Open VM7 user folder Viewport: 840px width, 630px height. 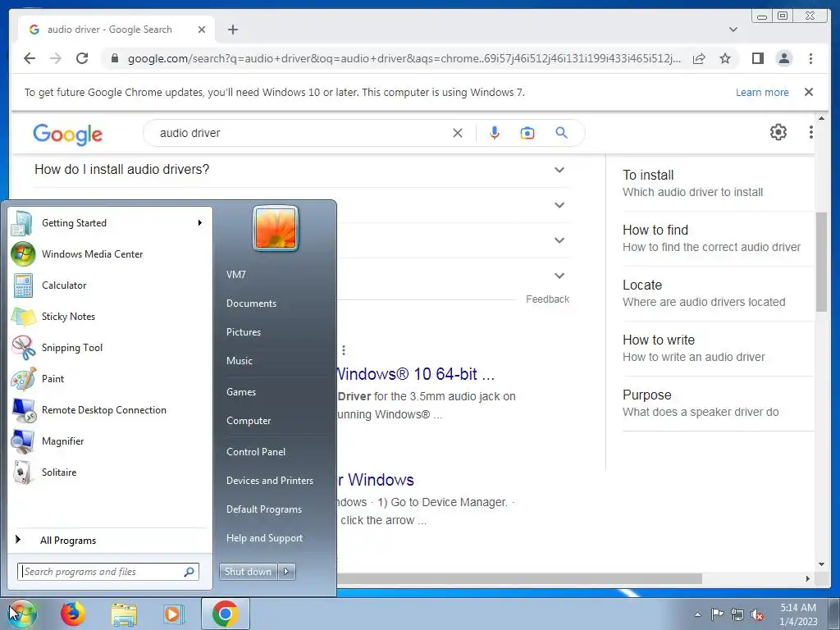(x=275, y=274)
